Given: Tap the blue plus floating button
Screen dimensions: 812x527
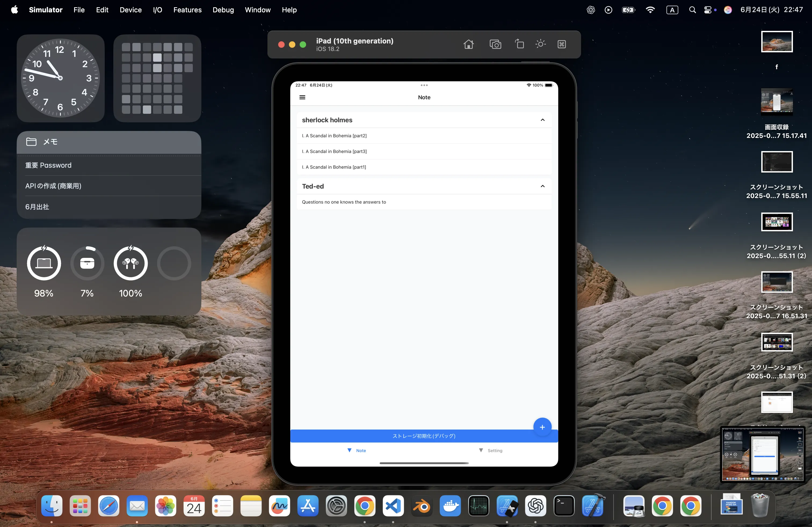Looking at the screenshot, I should tap(542, 427).
